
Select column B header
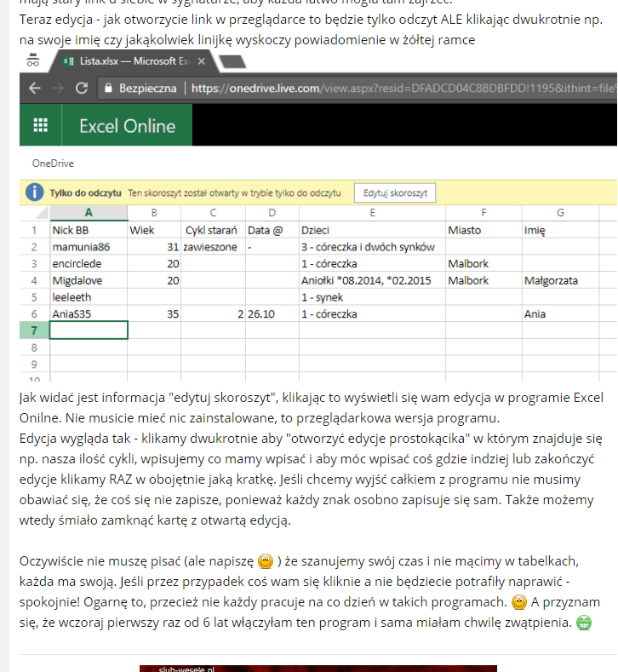coord(154,213)
